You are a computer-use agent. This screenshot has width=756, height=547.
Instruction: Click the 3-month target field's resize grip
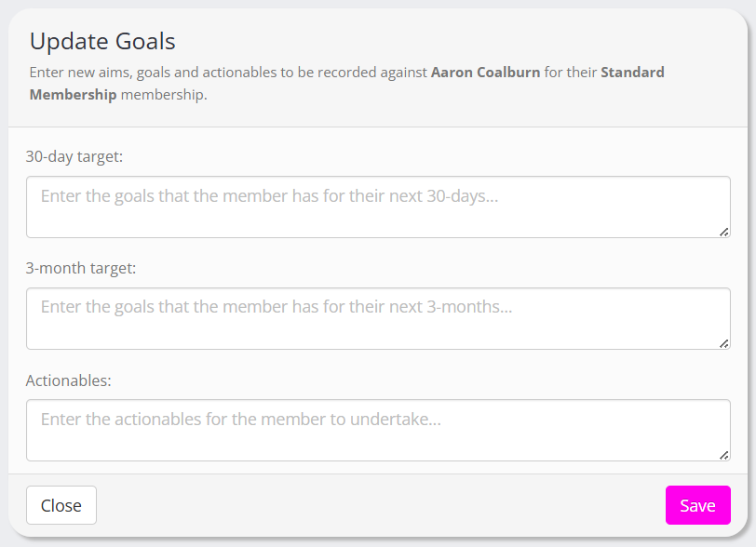pos(724,343)
